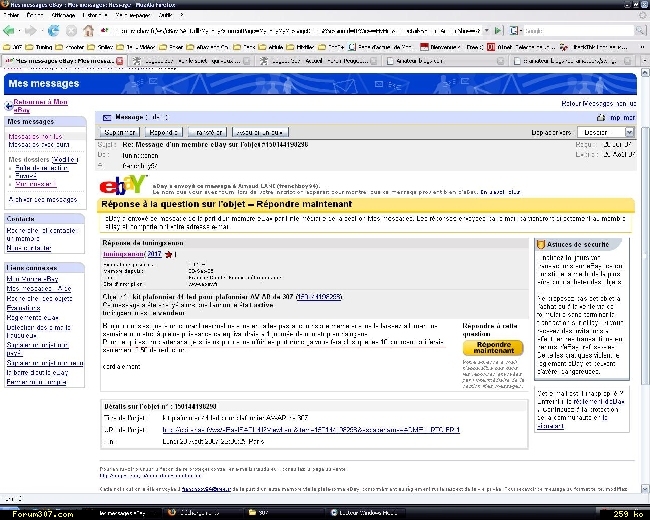Click the eBay logo in the message
Viewport: 650px width, 520px height.
pos(123,185)
